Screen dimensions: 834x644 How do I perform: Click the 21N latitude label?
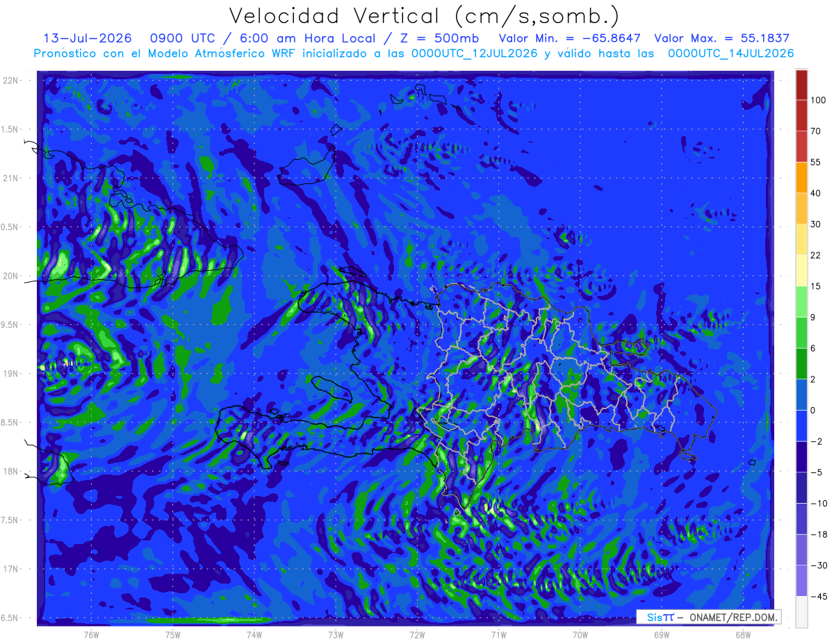tap(12, 178)
